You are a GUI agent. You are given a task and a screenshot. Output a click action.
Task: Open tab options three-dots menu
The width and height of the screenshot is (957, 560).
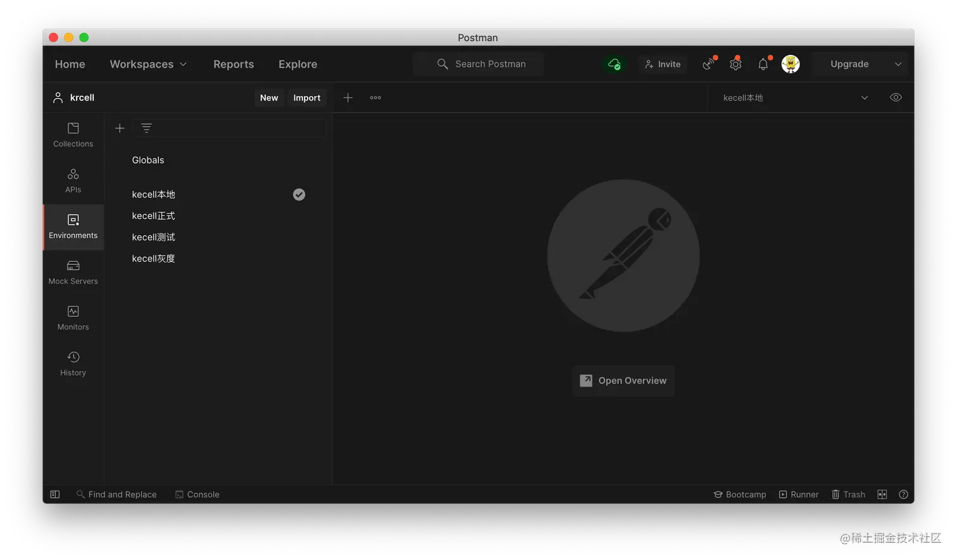pos(375,97)
